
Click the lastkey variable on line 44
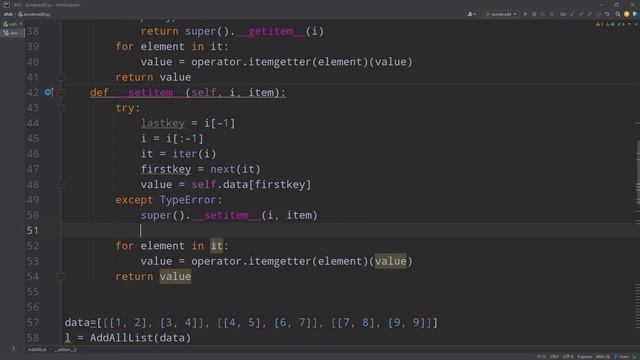(162, 123)
